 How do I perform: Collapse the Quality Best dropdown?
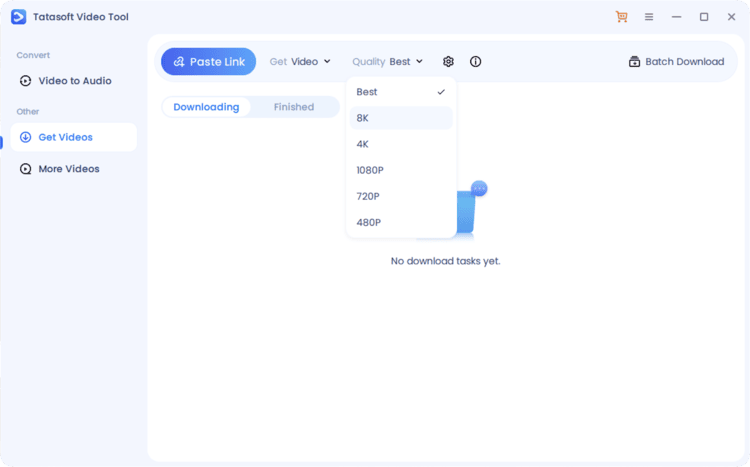tap(387, 62)
